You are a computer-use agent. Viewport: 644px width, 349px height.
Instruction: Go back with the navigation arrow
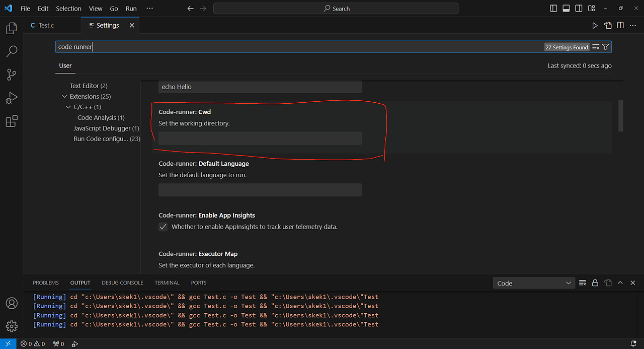(x=190, y=9)
